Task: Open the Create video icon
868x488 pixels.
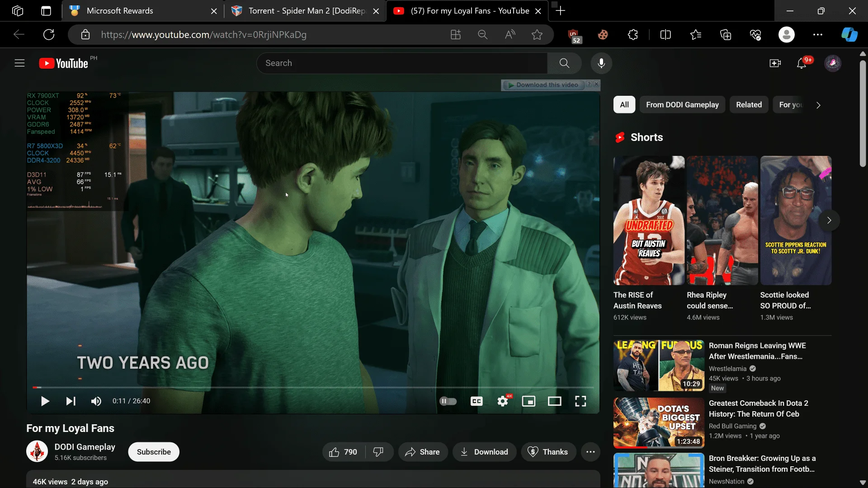Action: pos(775,63)
